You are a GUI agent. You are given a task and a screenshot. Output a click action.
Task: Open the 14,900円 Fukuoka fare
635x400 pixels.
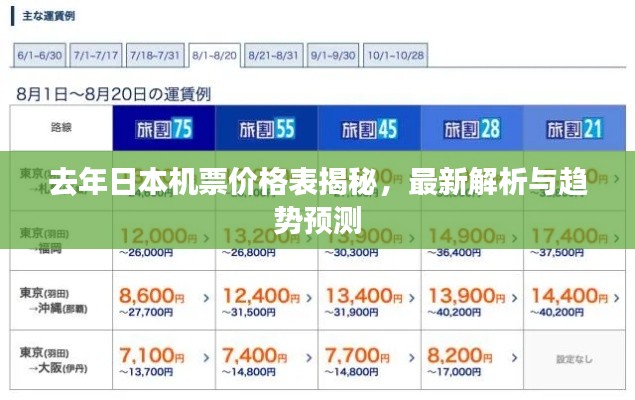(x=467, y=236)
